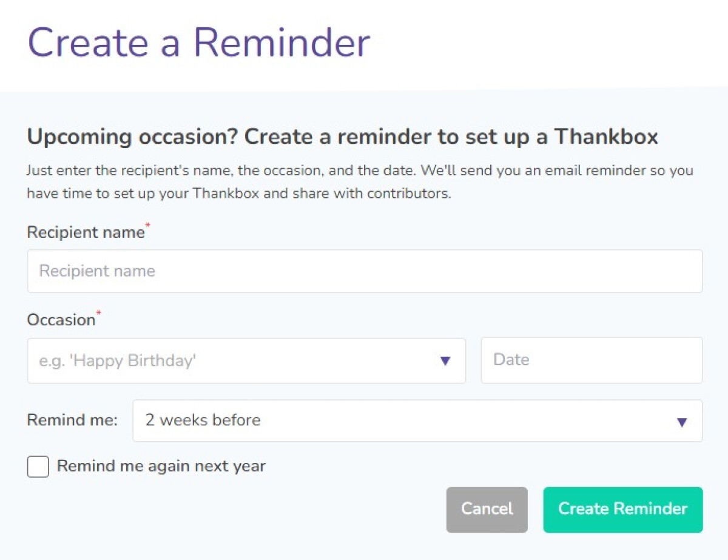Click the instruction paragraph about email reminders
728x560 pixels.
(x=360, y=183)
